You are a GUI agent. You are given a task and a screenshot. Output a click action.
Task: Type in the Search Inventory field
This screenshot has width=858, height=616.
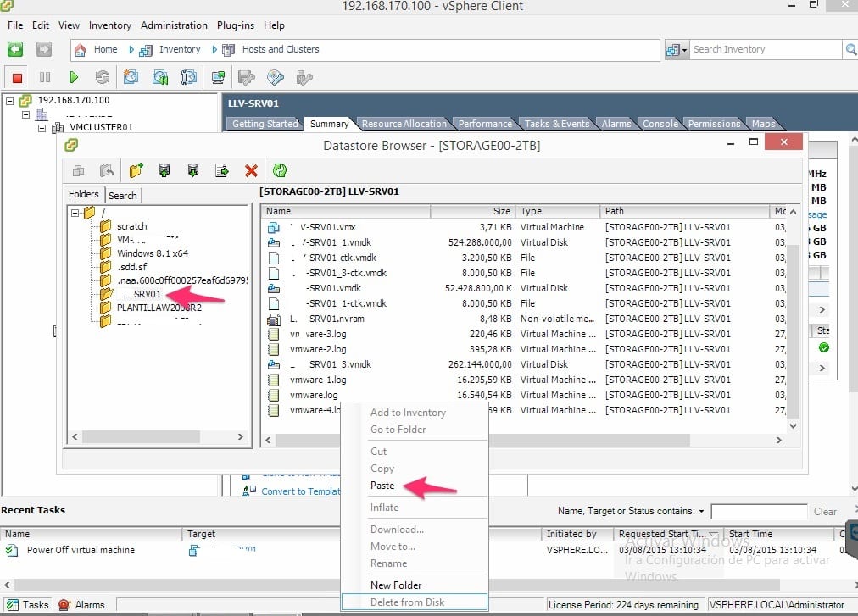click(763, 48)
